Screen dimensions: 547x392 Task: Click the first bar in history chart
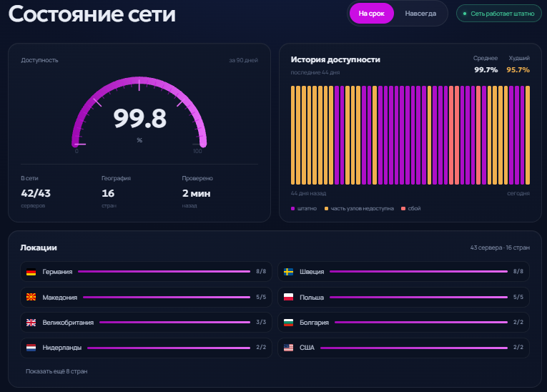point(293,135)
